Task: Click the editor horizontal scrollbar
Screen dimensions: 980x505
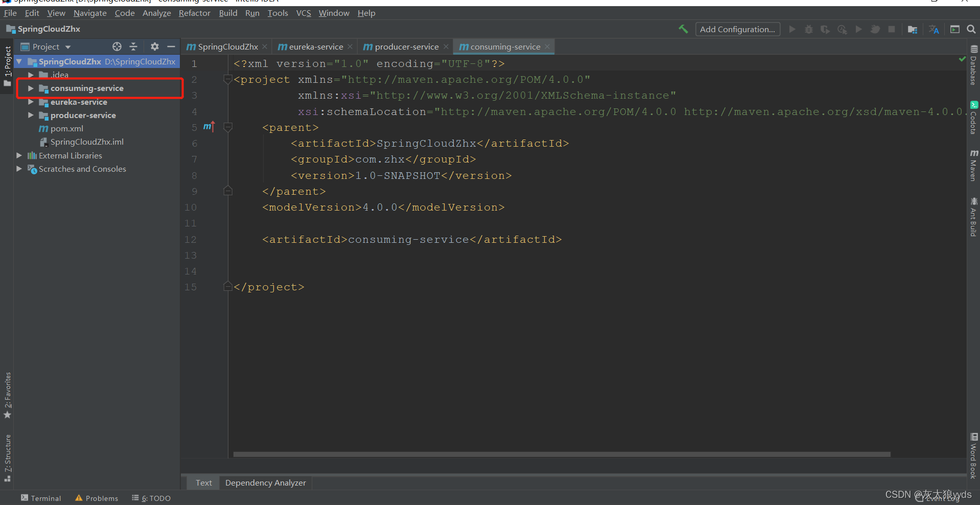Action: pos(562,454)
